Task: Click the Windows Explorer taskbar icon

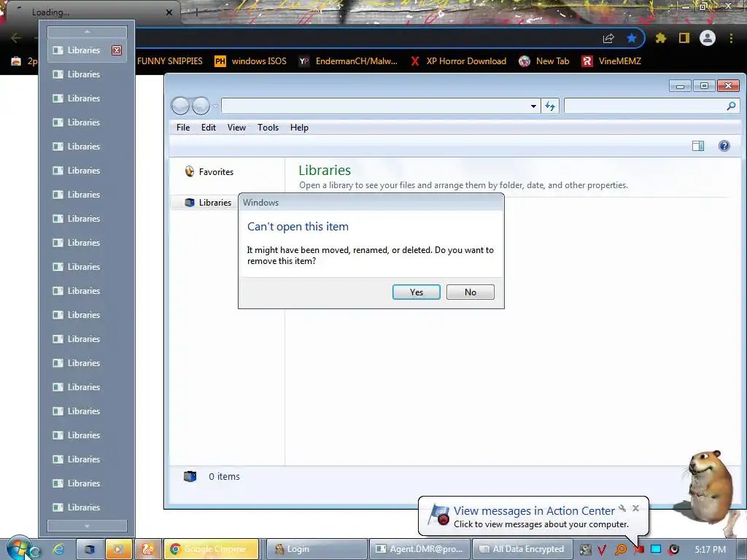Action: pyautogui.click(x=89, y=549)
